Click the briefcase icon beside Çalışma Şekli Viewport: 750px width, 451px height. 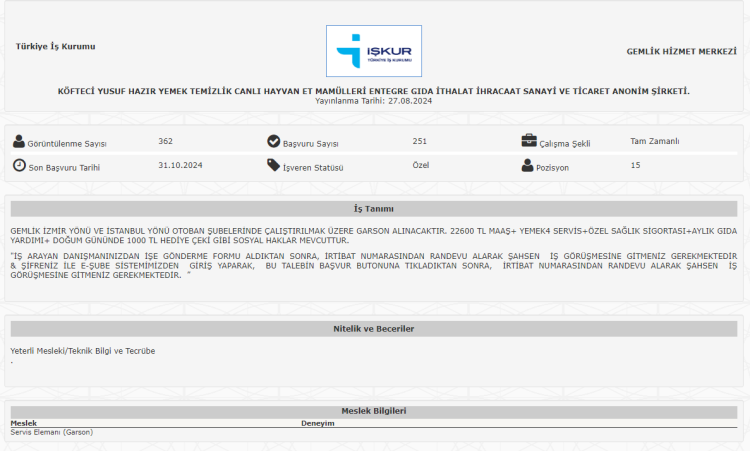point(528,142)
